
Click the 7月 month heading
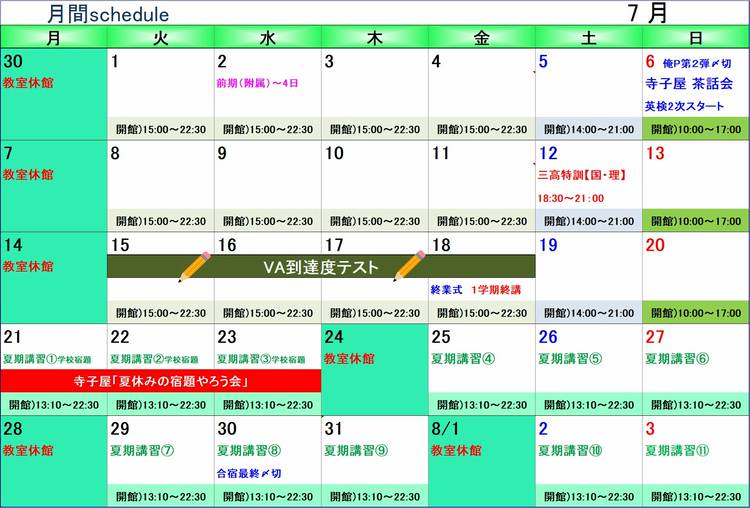[x=649, y=13]
